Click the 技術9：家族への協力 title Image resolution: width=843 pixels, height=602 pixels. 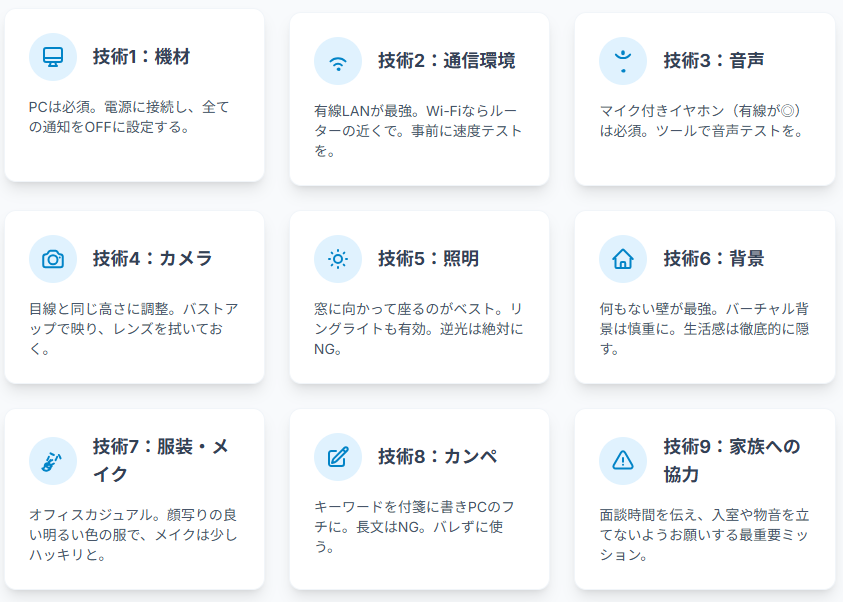pos(732,460)
